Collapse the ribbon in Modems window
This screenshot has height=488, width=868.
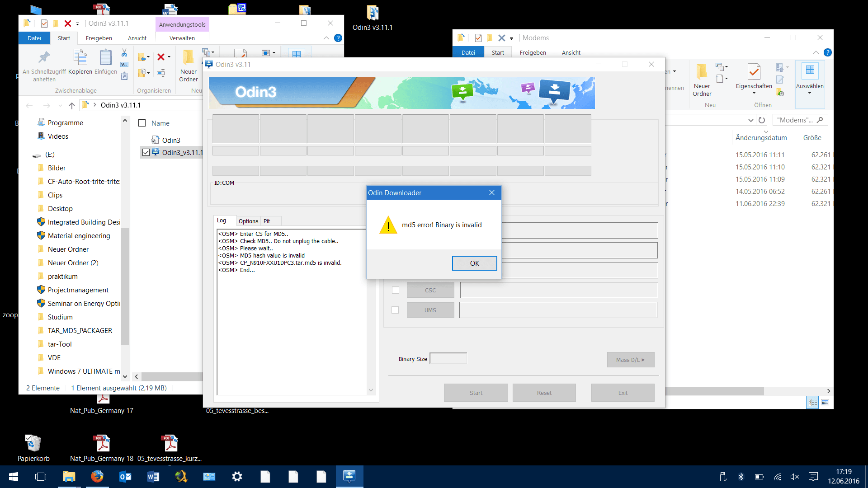[816, 52]
